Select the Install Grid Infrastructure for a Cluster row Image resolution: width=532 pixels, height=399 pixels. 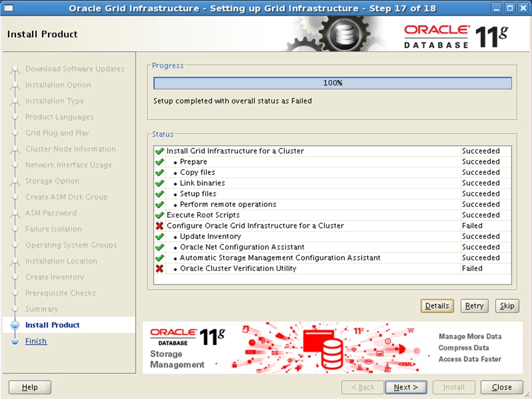(x=333, y=151)
